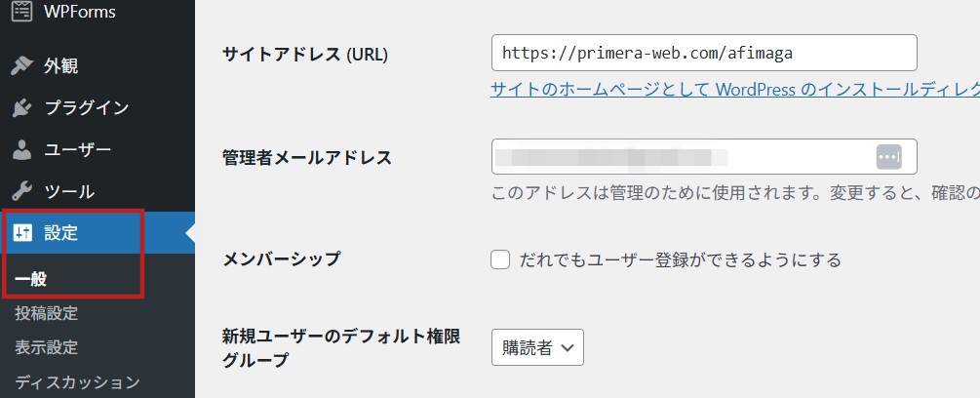The width and height of the screenshot is (980, 398).
Task: Click the サイトアドレス (URL) input field
Action: 704,53
